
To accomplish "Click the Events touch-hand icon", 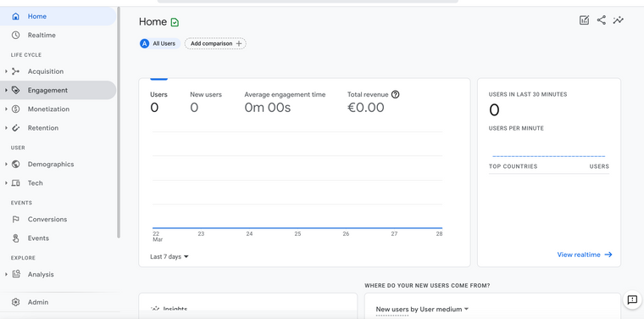I will [15, 238].
